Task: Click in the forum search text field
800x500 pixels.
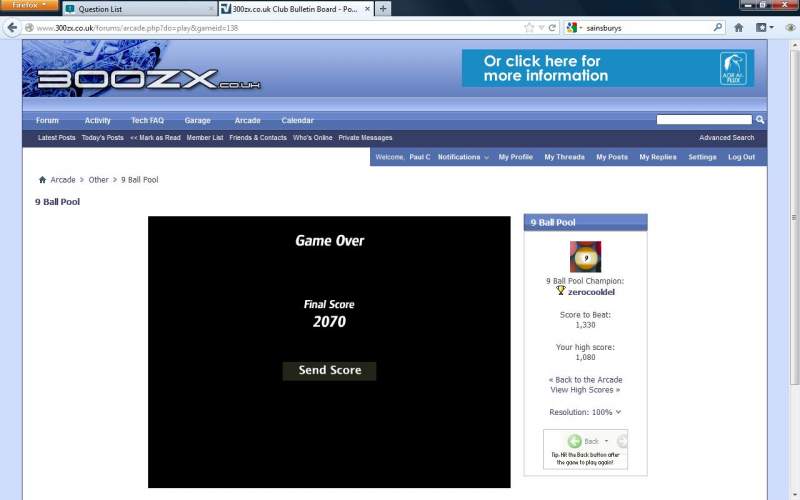Action: 704,120
